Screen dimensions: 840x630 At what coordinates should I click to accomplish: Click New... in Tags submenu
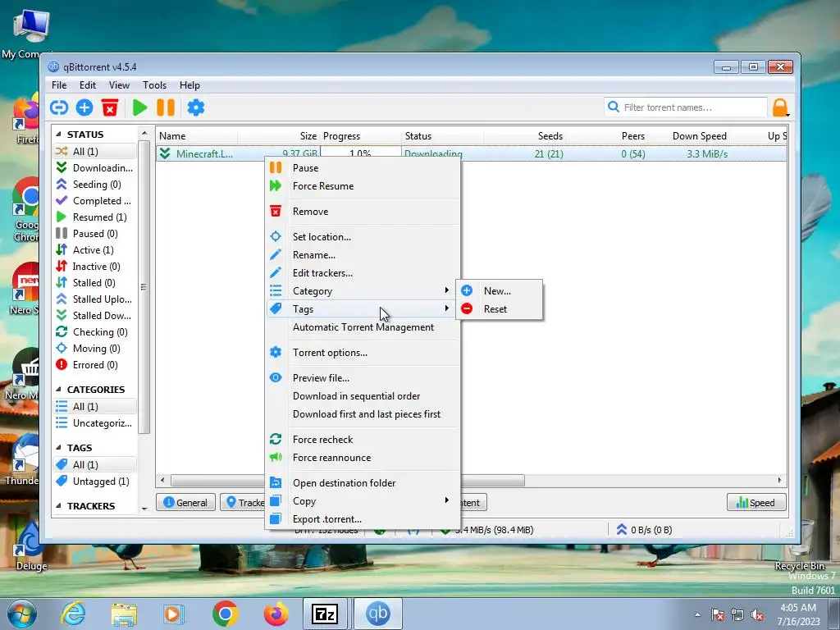499,291
